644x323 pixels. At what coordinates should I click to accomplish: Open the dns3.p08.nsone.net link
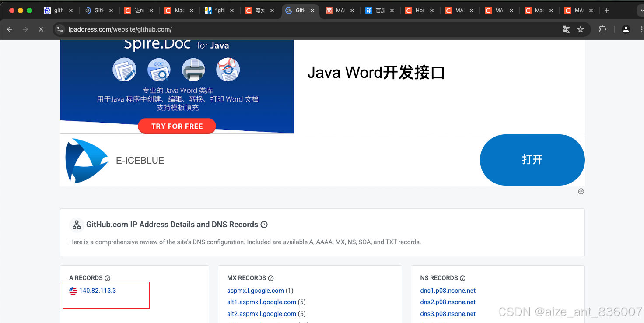coord(448,314)
